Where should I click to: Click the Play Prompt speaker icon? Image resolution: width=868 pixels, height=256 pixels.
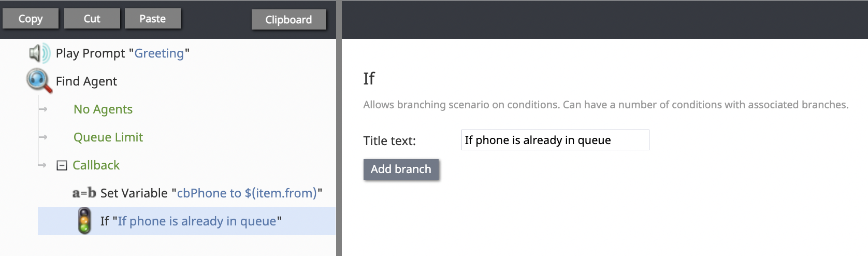click(x=39, y=53)
